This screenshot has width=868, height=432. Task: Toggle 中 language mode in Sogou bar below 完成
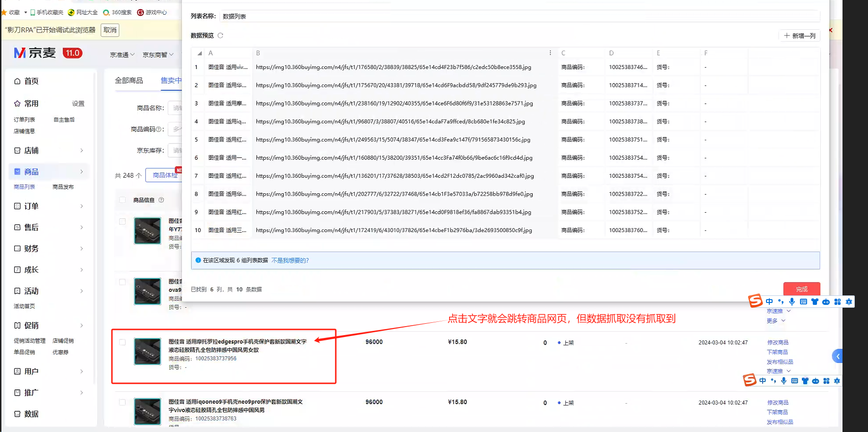(769, 302)
